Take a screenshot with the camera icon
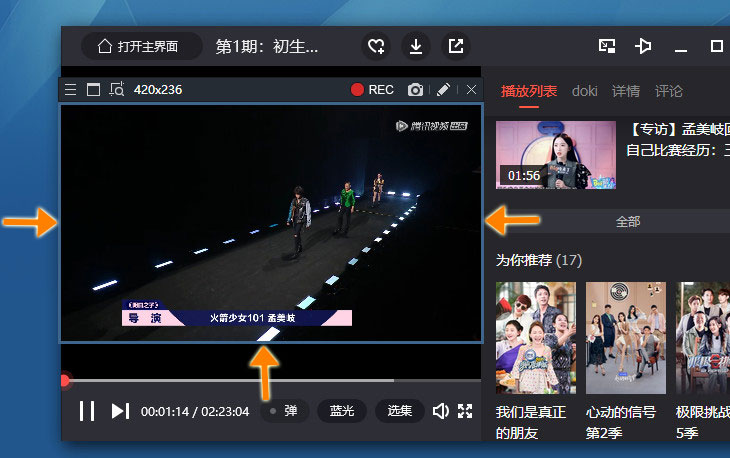The image size is (730, 458). tap(415, 90)
